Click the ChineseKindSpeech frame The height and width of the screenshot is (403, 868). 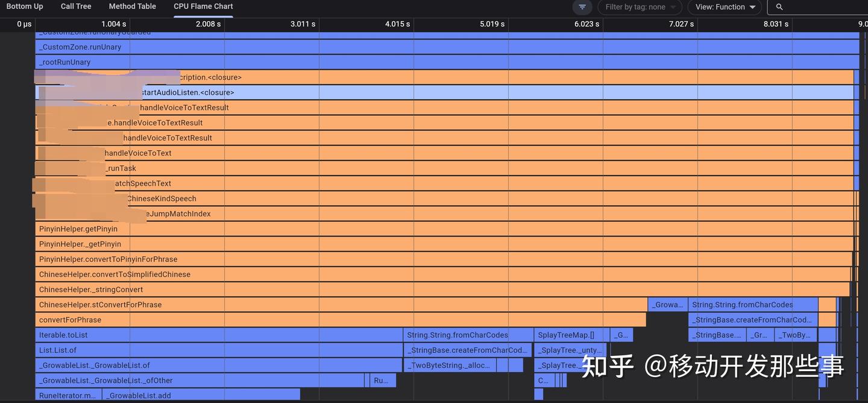click(x=444, y=198)
